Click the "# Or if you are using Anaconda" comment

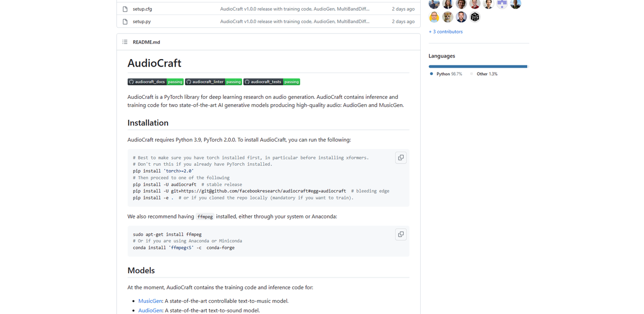187,241
